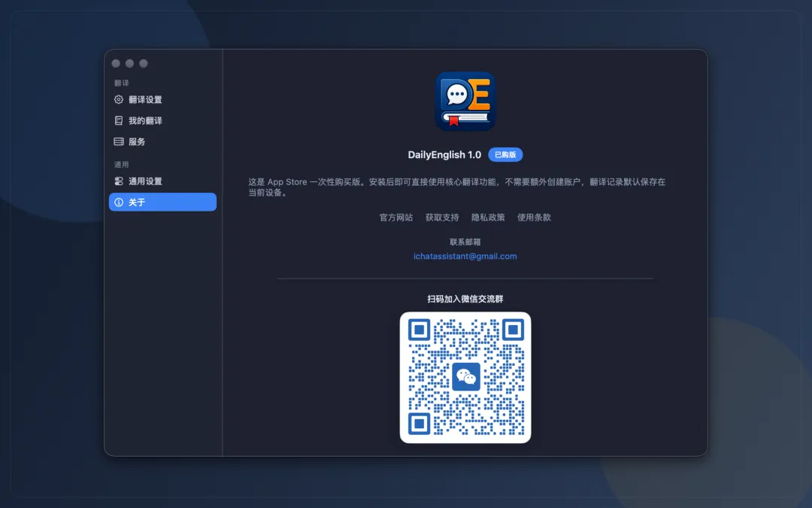The image size is (812, 508).
Task: Minimize the window with the middle traffic light
Action: (129, 63)
